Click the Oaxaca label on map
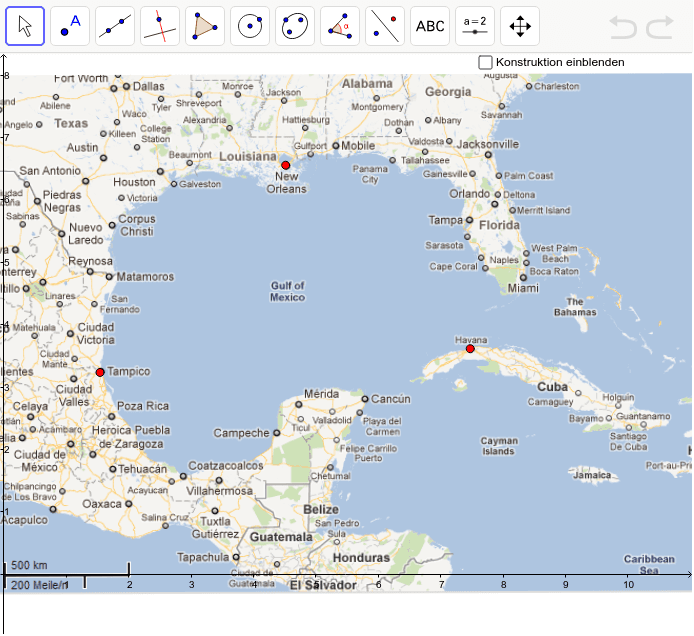The width and height of the screenshot is (694, 636). [x=102, y=504]
